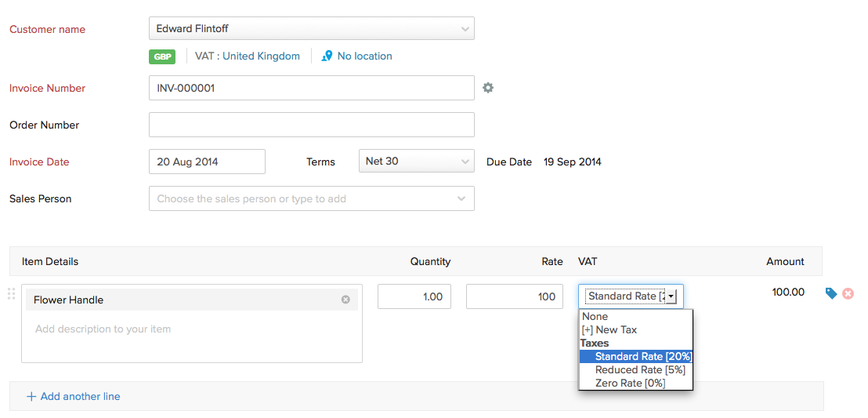
Task: Open invoice number settings gear icon
Action: (488, 88)
